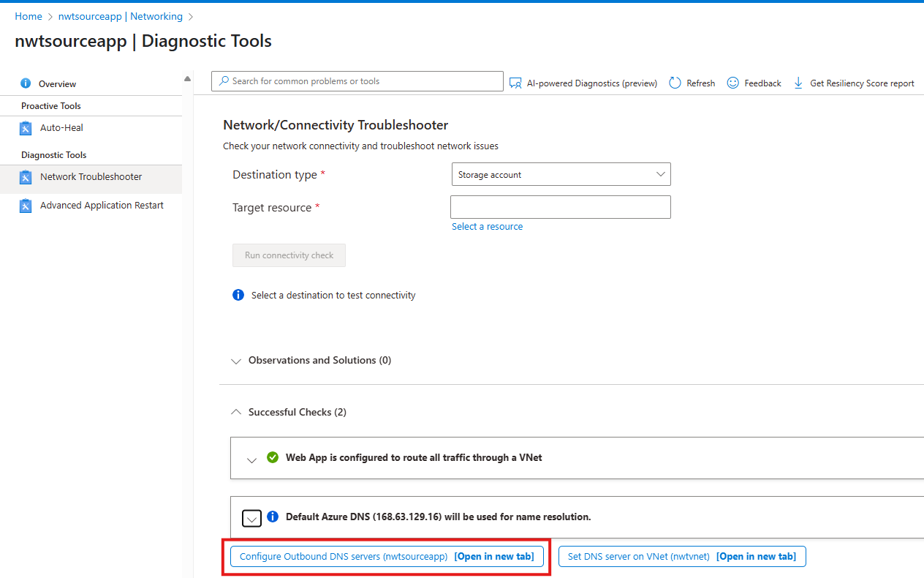Click the Refresh icon in toolbar
This screenshot has width=924, height=578.
tap(675, 83)
